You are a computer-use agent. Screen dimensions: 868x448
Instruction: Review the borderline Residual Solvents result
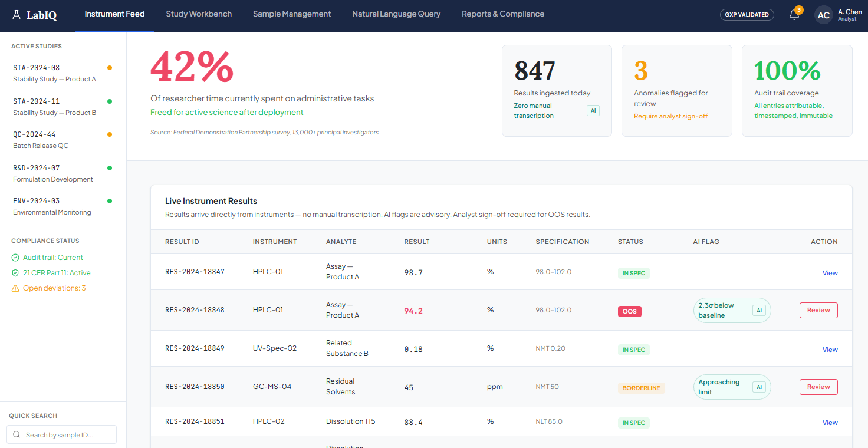click(x=818, y=387)
